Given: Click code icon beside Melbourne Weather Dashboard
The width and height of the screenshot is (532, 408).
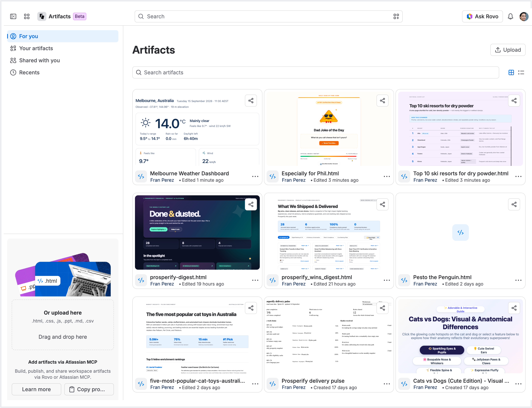Looking at the screenshot, I should pos(141,177).
